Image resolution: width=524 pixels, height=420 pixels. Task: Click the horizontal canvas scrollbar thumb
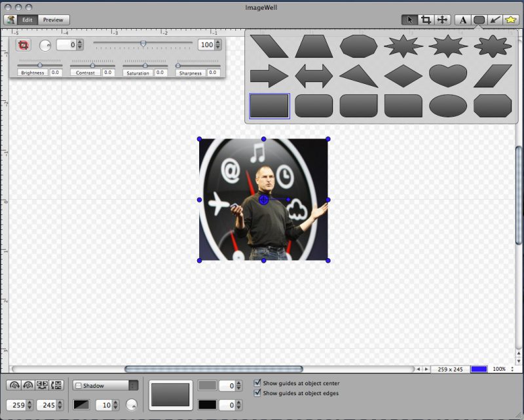pos(214,369)
